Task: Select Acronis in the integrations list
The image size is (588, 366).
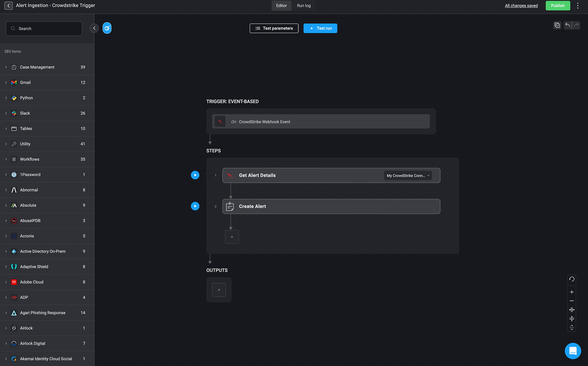Action: point(47,236)
